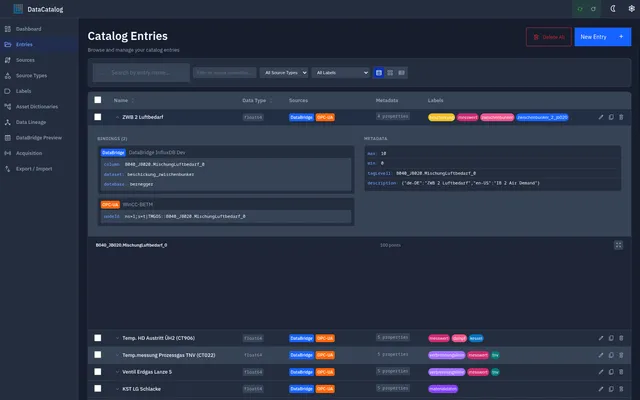This screenshot has width=640, height=400.
Task: Check the ZWB 2 Luftbedarf row checkbox
Action: [98, 117]
